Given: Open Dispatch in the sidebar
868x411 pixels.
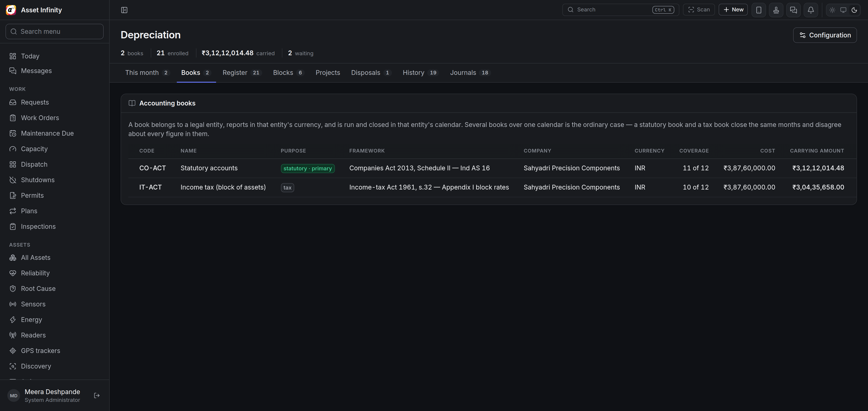Looking at the screenshot, I should coord(55,164).
